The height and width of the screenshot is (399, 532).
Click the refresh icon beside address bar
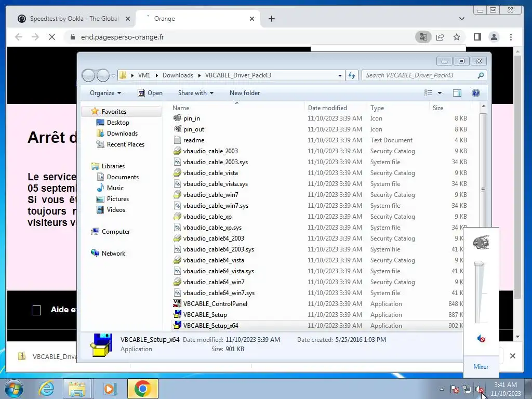(x=352, y=75)
